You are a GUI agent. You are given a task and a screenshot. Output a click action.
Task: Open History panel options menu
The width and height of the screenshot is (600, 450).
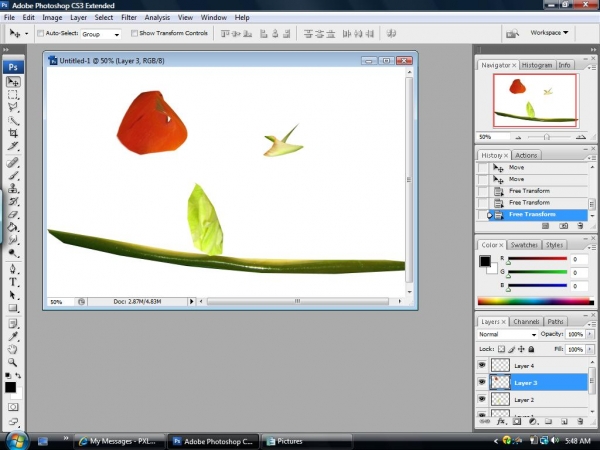(592, 157)
